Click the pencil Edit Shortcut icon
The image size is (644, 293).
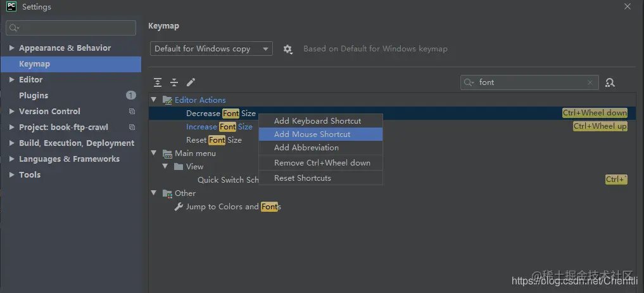coord(191,82)
